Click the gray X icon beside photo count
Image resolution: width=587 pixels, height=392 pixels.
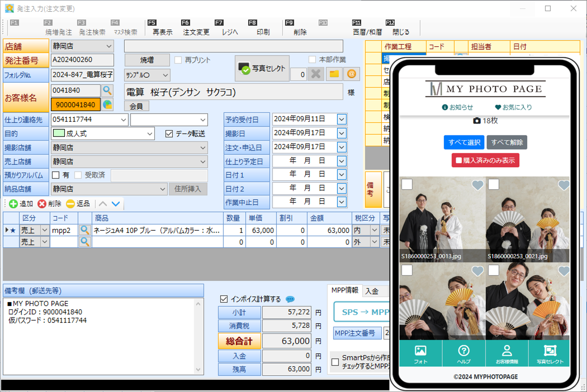pos(316,74)
